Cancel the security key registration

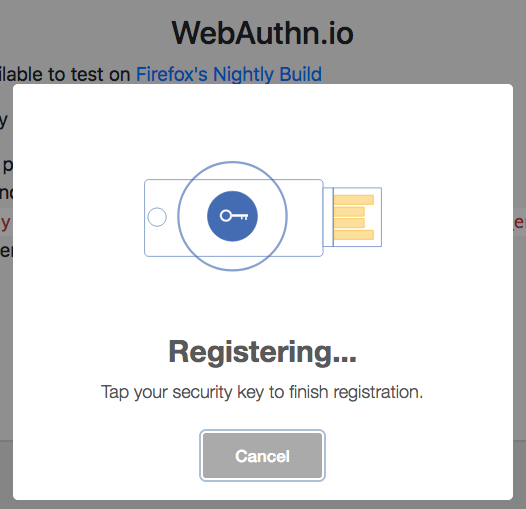(262, 455)
